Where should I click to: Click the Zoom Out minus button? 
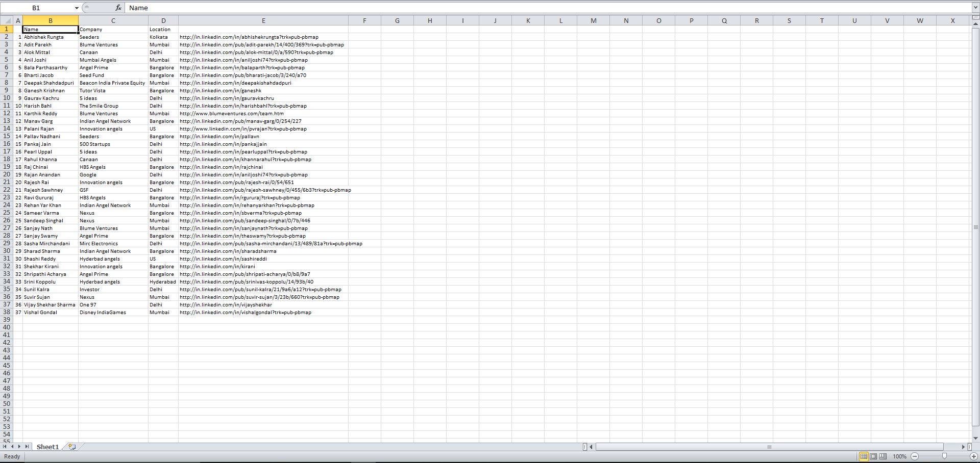[x=915, y=456]
